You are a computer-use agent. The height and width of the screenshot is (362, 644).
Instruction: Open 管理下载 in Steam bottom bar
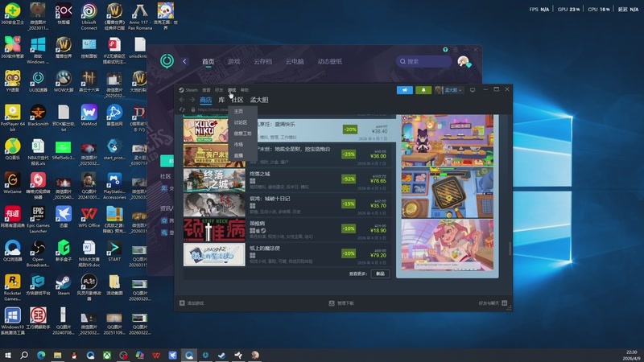(x=341, y=303)
